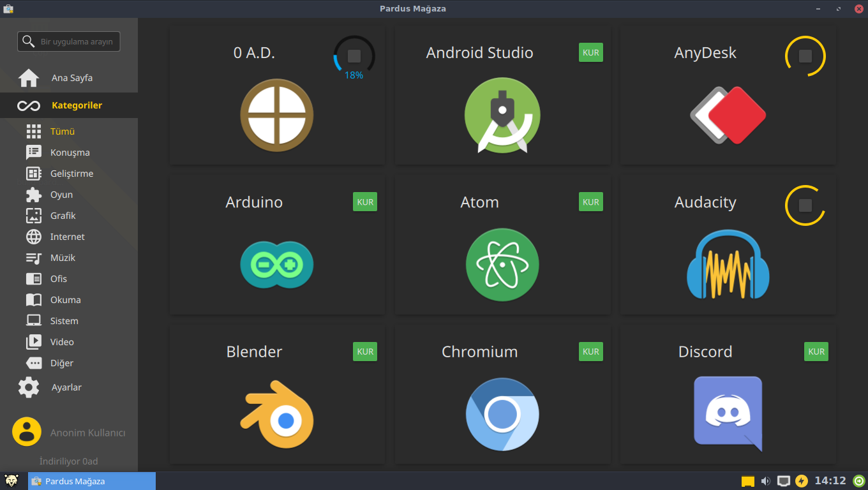Install Discord with KUR button

tap(816, 352)
